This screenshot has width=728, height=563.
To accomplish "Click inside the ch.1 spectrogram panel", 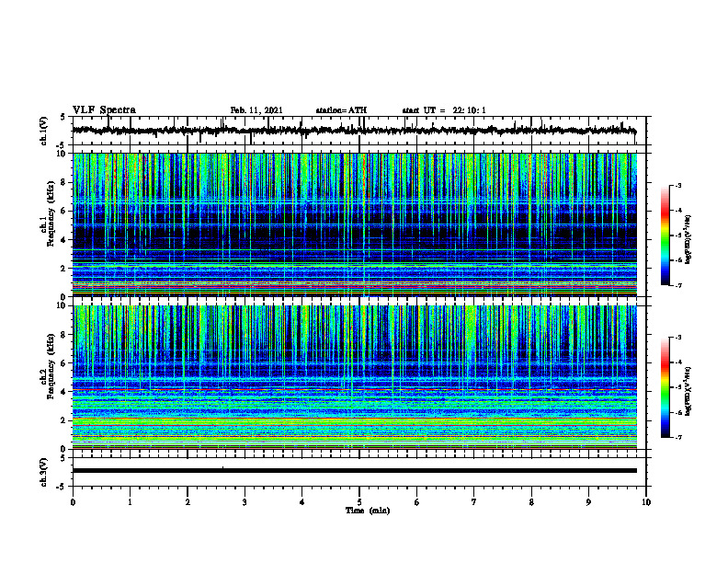I will pyautogui.click(x=355, y=224).
